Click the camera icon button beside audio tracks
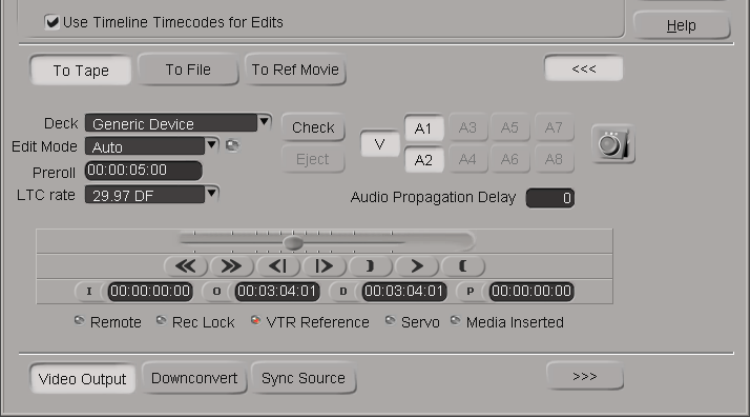The image size is (750, 417). pos(612,144)
